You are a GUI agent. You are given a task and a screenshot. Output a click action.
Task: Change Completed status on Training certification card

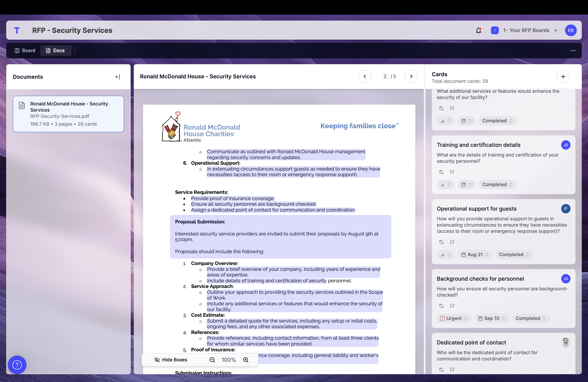(497, 185)
